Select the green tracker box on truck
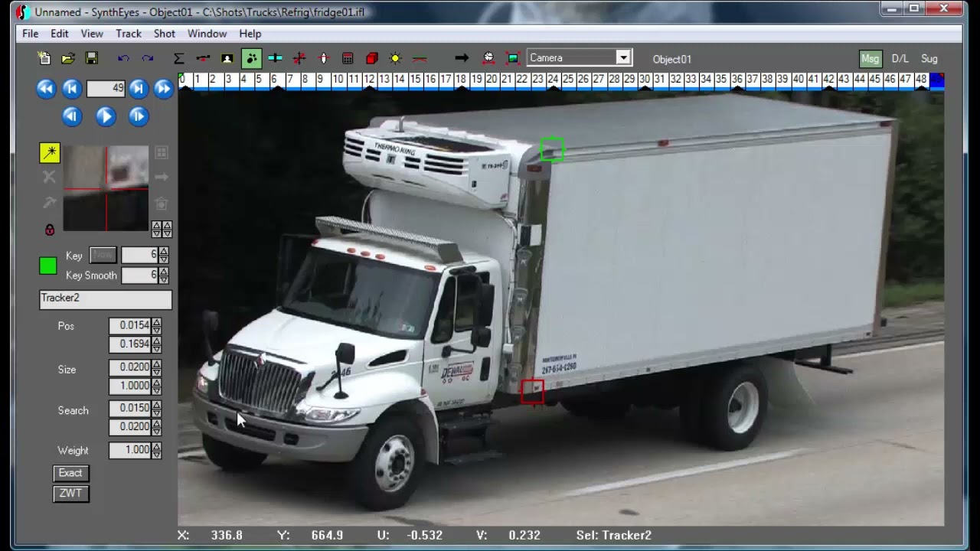Image resolution: width=980 pixels, height=551 pixels. (552, 149)
